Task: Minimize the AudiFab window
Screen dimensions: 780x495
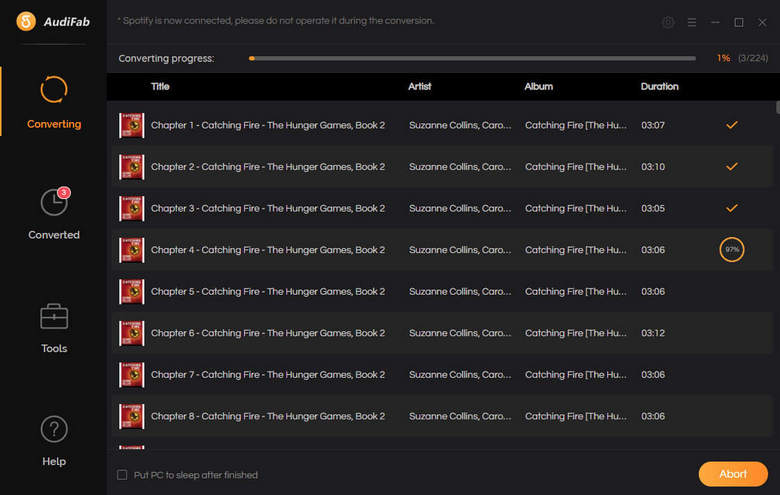Action: tap(715, 22)
